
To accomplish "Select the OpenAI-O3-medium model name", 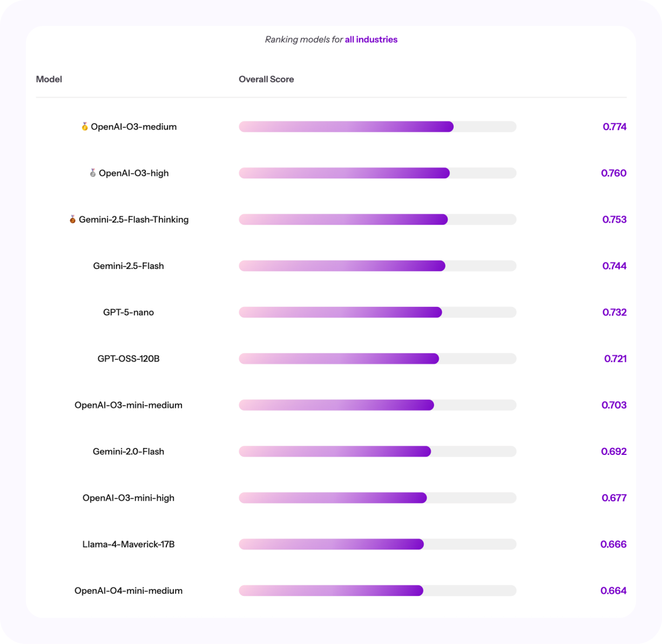I will [x=134, y=126].
